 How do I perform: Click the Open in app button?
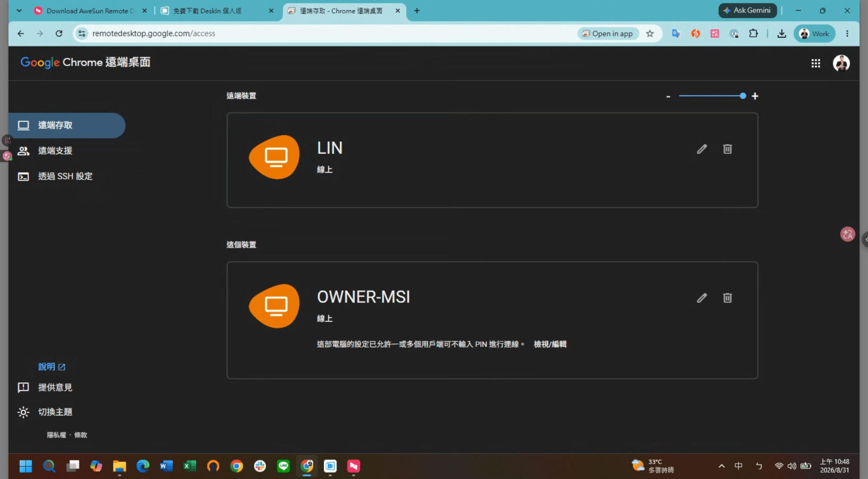pyautogui.click(x=608, y=33)
